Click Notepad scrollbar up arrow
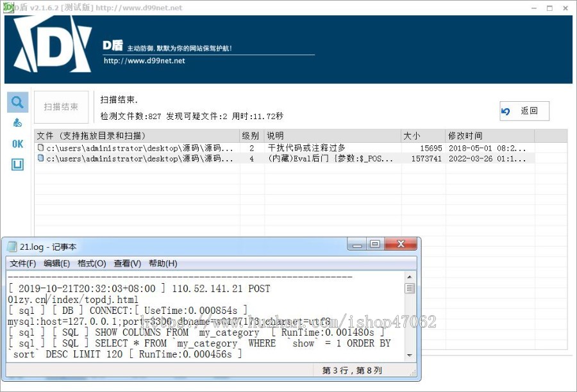 click(410, 277)
